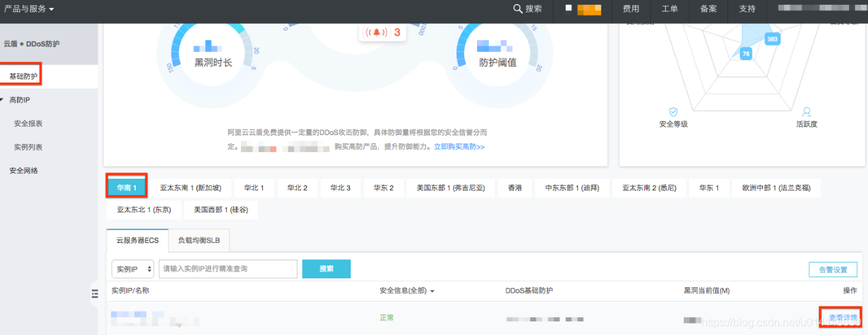Click the 活跃度 person icon
This screenshot has width=868, height=335.
point(807,112)
